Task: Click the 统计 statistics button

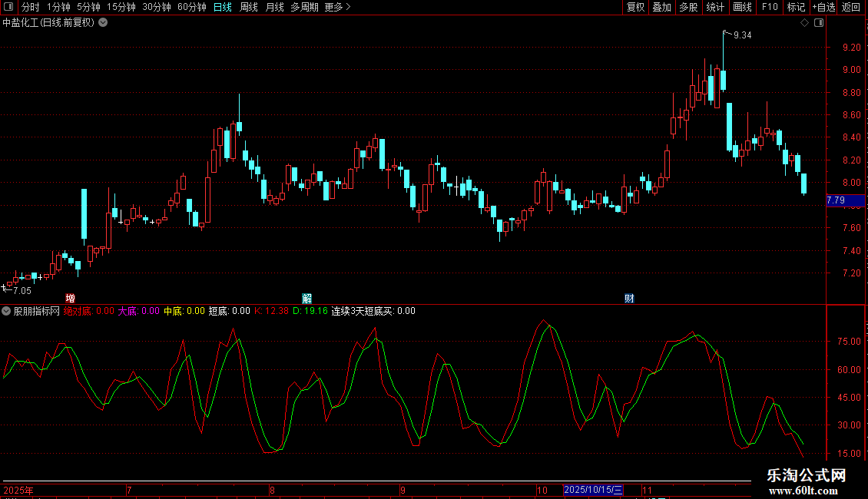Action: click(x=714, y=7)
